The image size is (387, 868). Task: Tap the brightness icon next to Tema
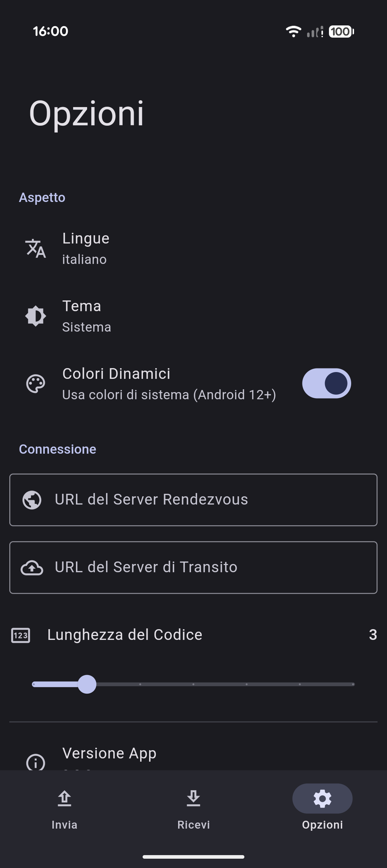35,316
